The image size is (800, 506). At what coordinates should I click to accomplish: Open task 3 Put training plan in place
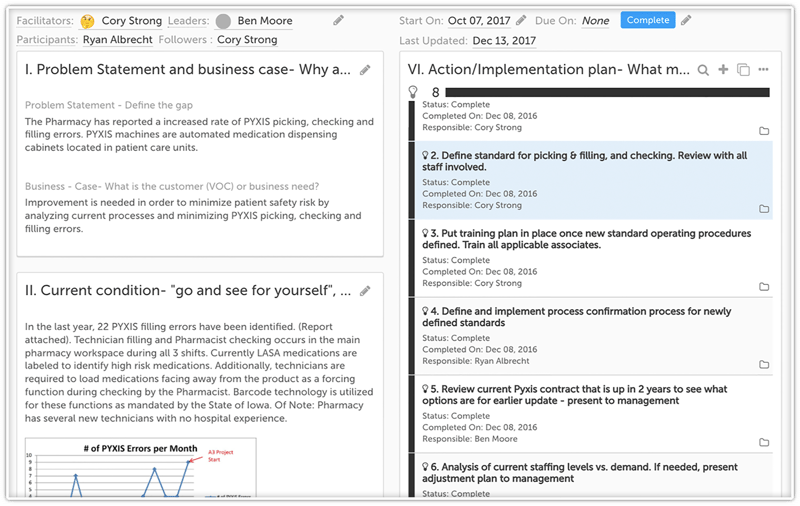(x=587, y=239)
